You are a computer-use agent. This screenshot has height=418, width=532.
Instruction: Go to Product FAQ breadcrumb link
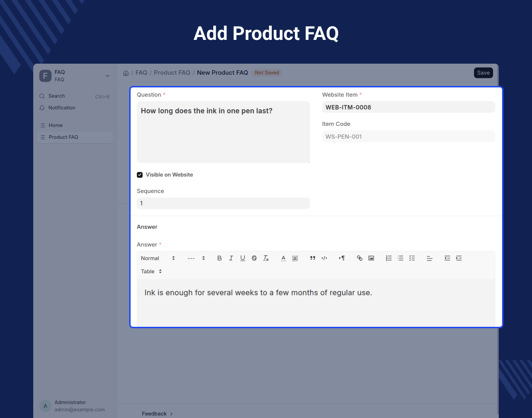coord(172,73)
